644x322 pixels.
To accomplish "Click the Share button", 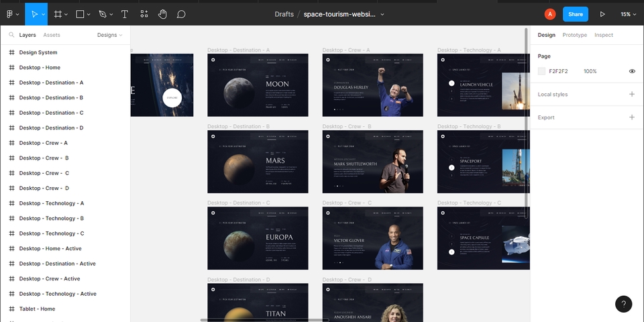I will [576, 14].
